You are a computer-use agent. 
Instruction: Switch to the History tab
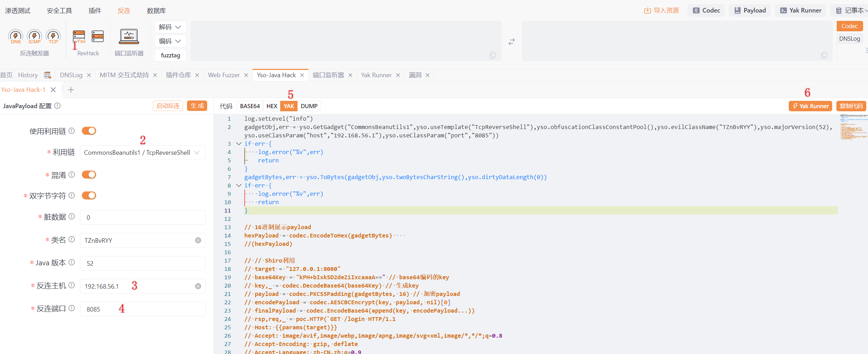tap(28, 75)
